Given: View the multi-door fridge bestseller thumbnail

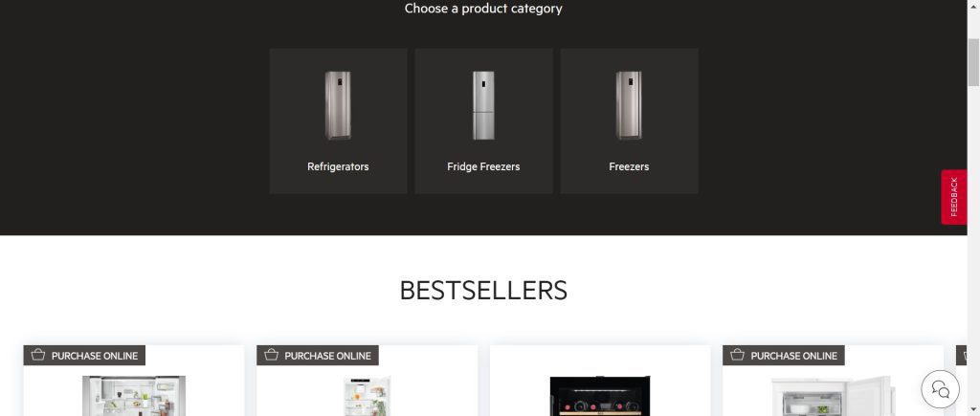Looking at the screenshot, I should pyautogui.click(x=134, y=396).
